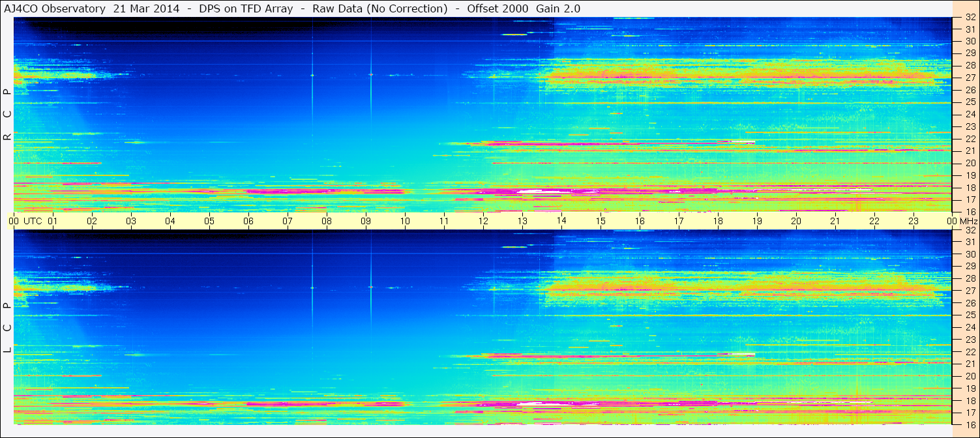Click the 23 hour label on the time axis

tap(913, 221)
